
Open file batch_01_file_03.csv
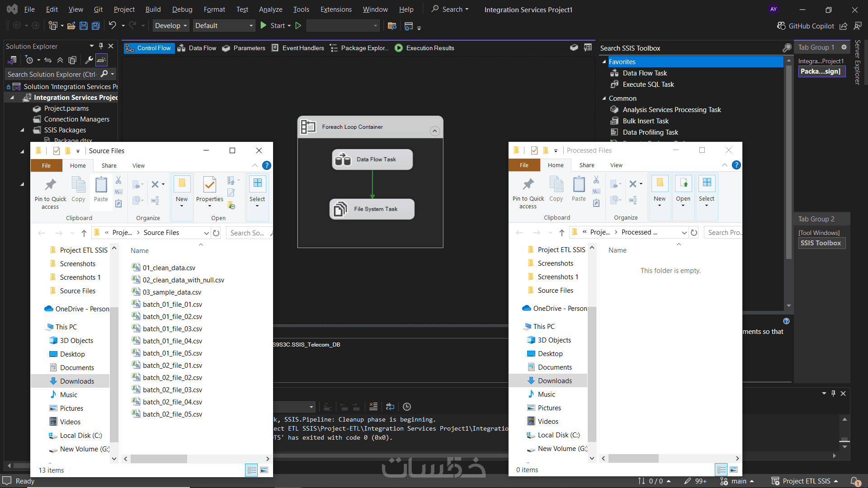(172, 329)
